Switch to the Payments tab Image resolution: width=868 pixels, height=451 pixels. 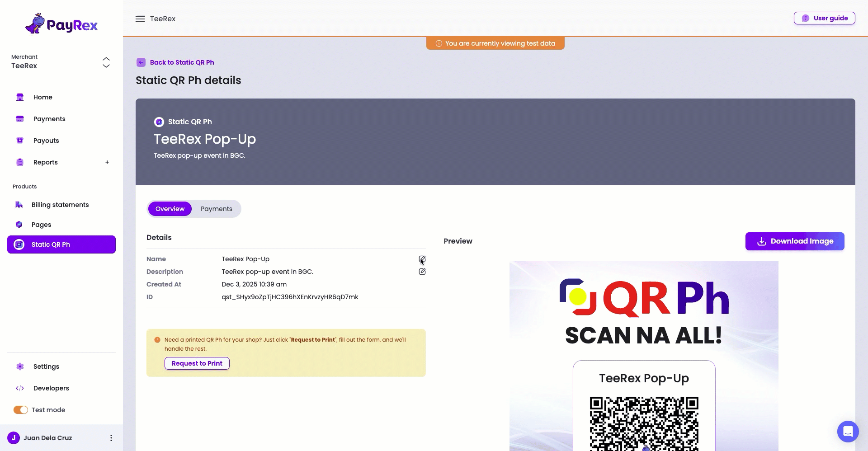(216, 209)
